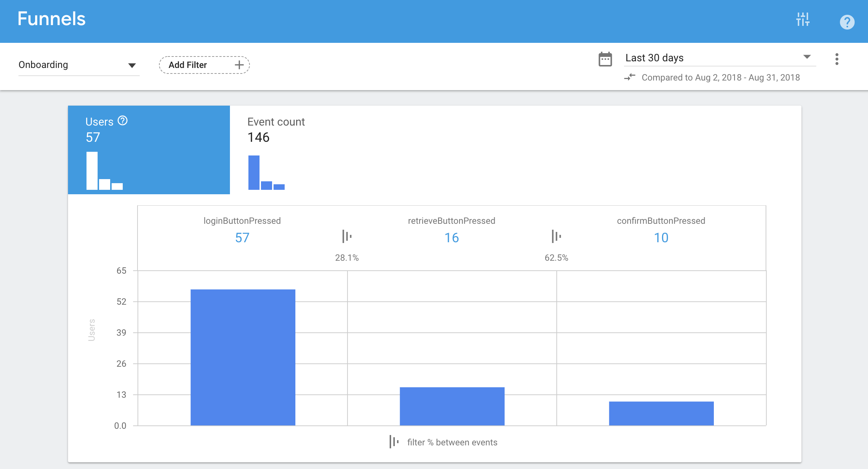
Task: Click the help icon beside Users label
Action: 122,121
